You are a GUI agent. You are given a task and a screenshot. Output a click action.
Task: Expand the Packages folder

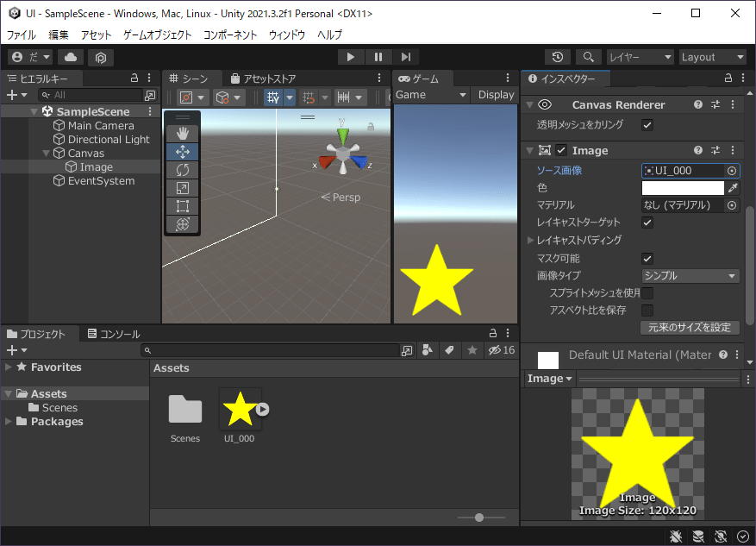(9, 422)
